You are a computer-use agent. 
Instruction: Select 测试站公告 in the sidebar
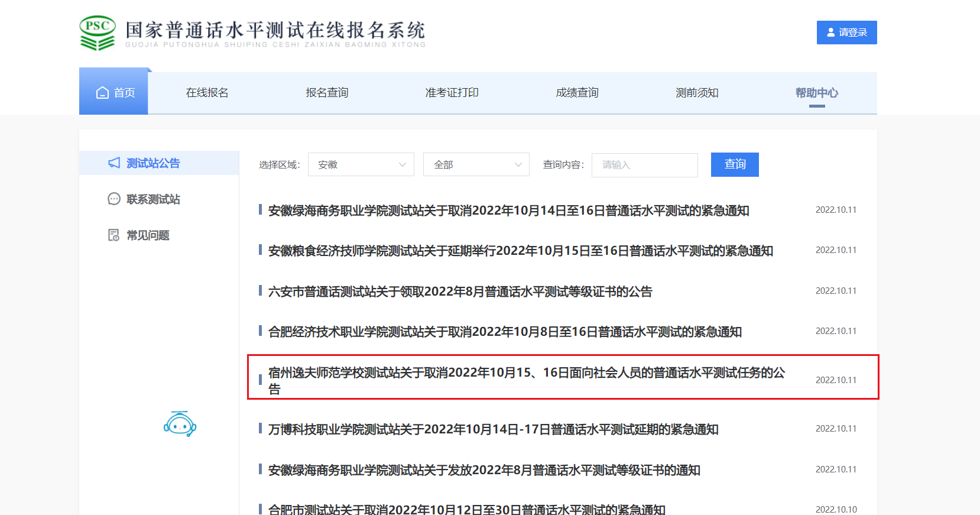point(159,163)
